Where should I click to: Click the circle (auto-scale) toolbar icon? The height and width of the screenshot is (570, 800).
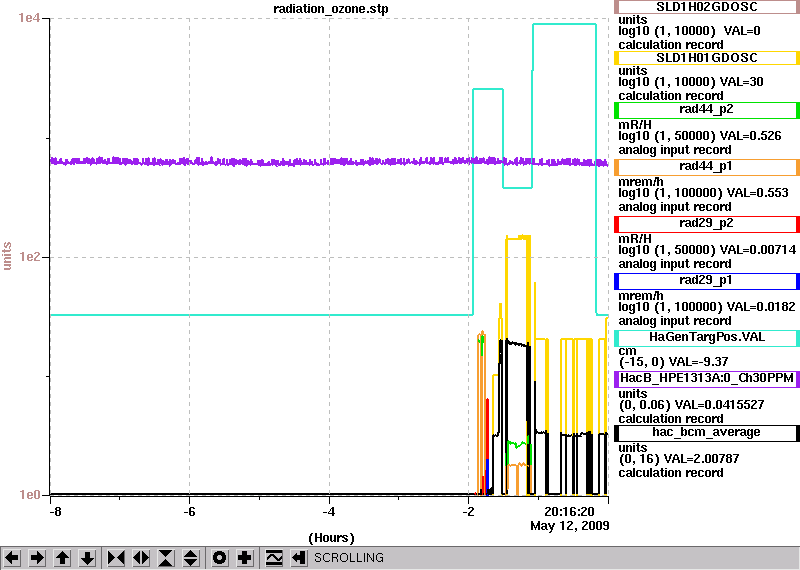[x=219, y=558]
